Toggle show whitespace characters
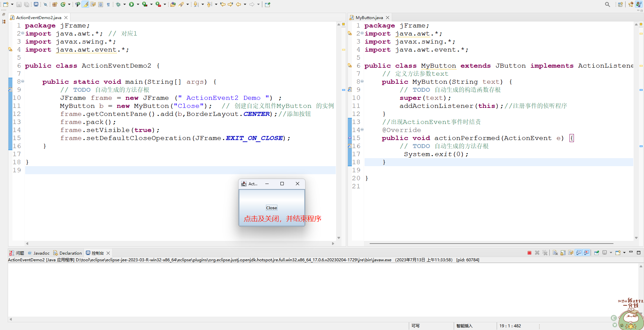This screenshot has width=644, height=330. [x=109, y=4]
